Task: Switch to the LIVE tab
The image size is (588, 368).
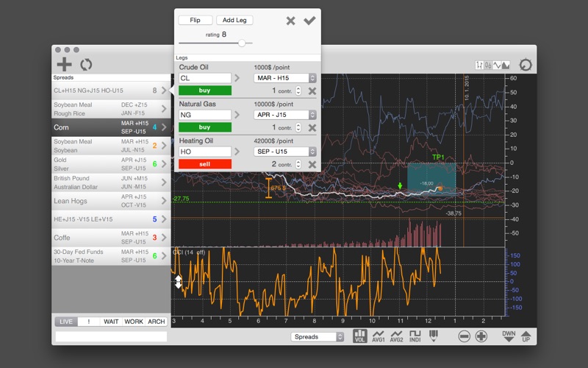Action: pyautogui.click(x=66, y=322)
